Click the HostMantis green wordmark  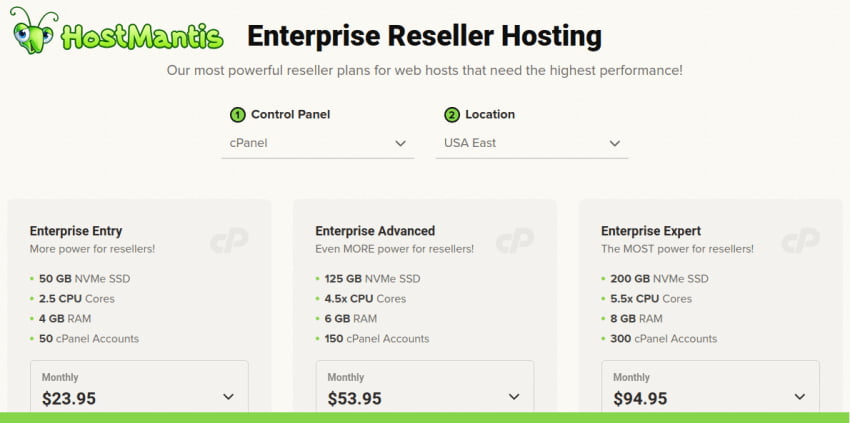click(142, 37)
